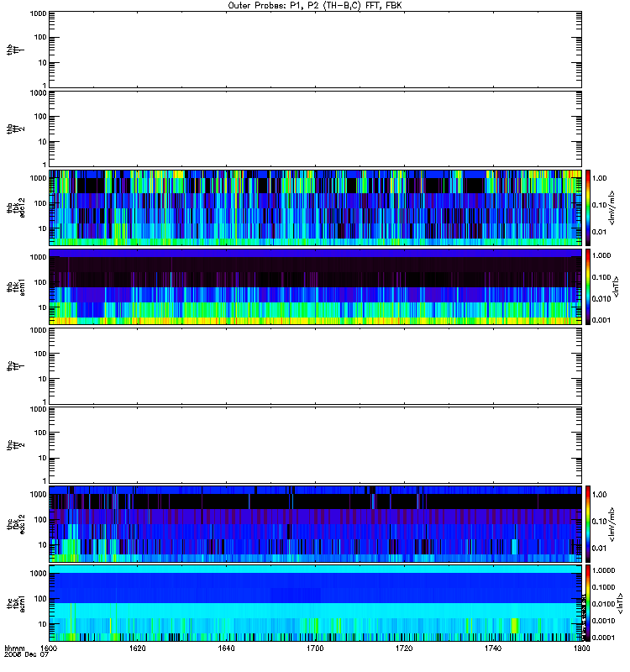Click the "1000" y-tick of thc fbk scm1 panel
Image resolution: width=630 pixels, height=672 pixels.
coord(38,574)
